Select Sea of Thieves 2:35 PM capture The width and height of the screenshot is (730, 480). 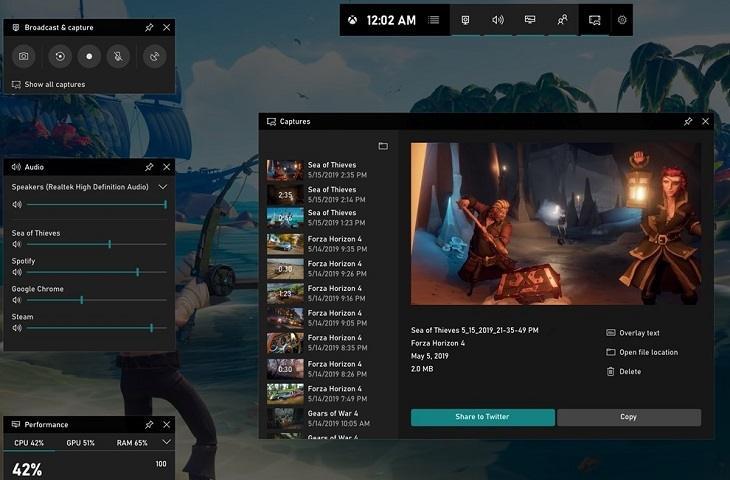click(327, 169)
